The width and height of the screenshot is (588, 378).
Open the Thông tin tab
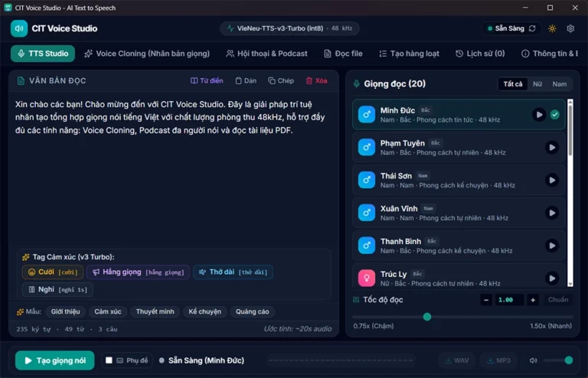(550, 54)
